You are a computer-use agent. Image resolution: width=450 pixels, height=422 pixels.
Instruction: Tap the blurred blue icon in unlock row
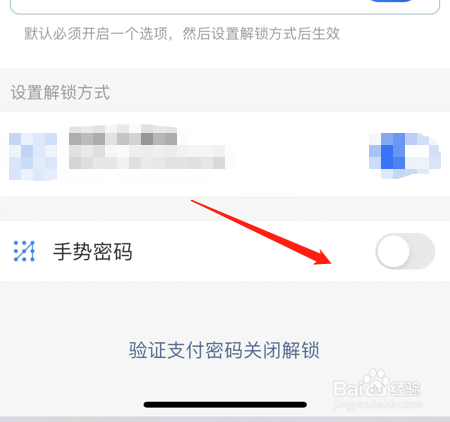pos(33,156)
